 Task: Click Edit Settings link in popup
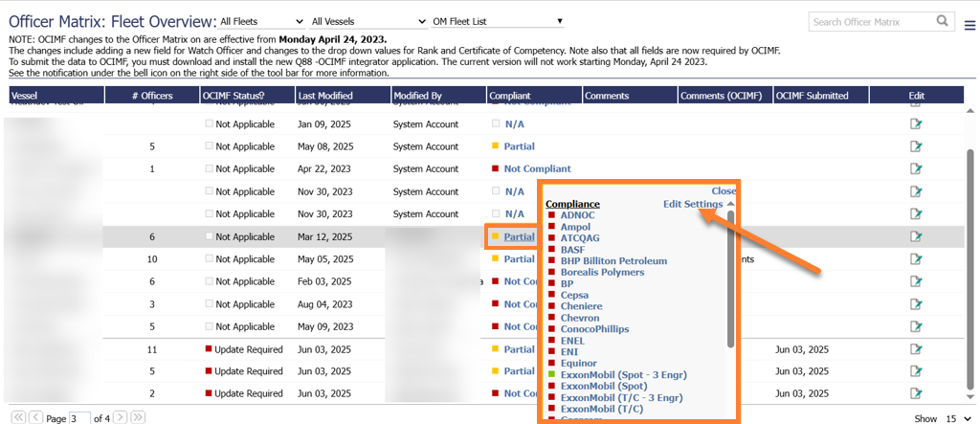coord(694,204)
